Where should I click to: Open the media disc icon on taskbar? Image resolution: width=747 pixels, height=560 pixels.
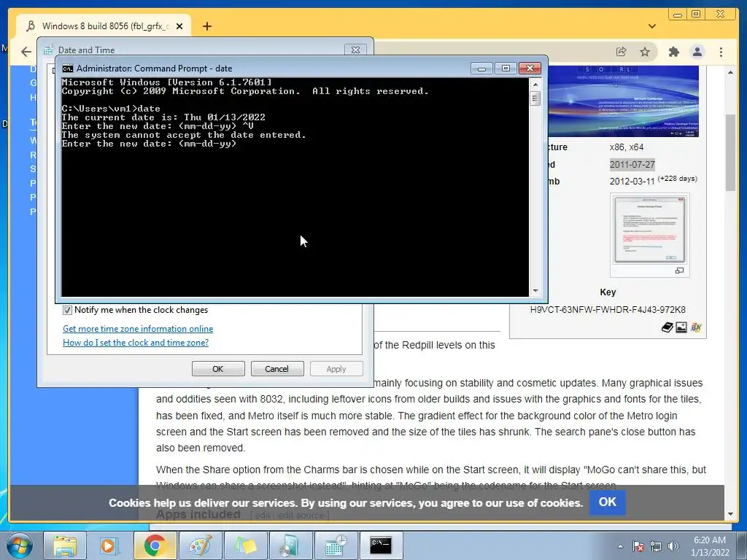(x=290, y=545)
